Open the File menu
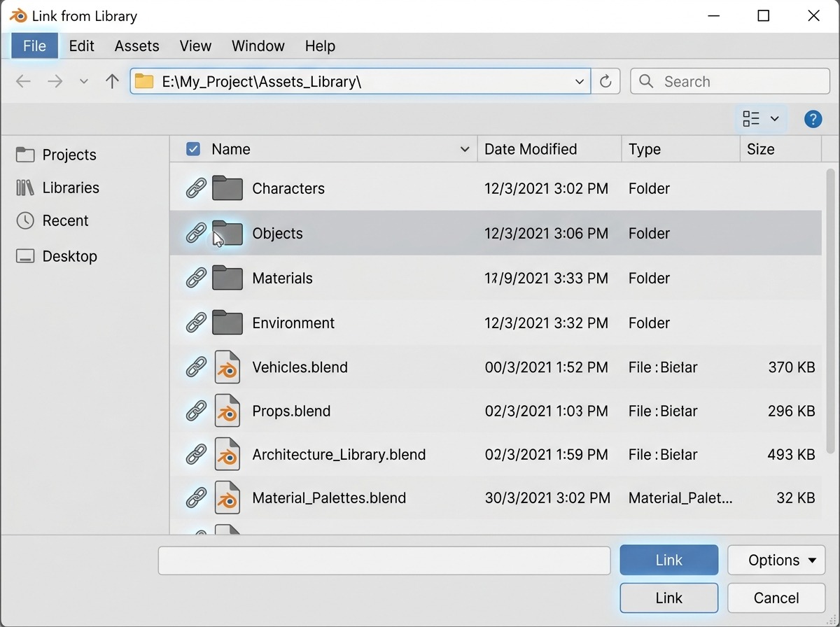Viewport: 840px width, 627px height. pyautogui.click(x=34, y=46)
